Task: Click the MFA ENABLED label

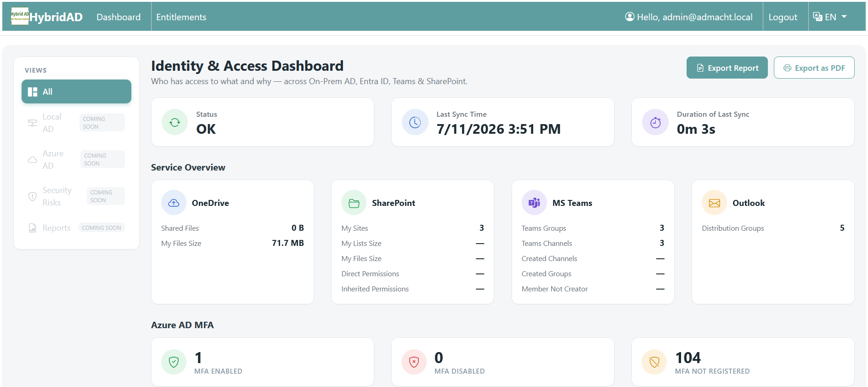Action: coord(218,371)
